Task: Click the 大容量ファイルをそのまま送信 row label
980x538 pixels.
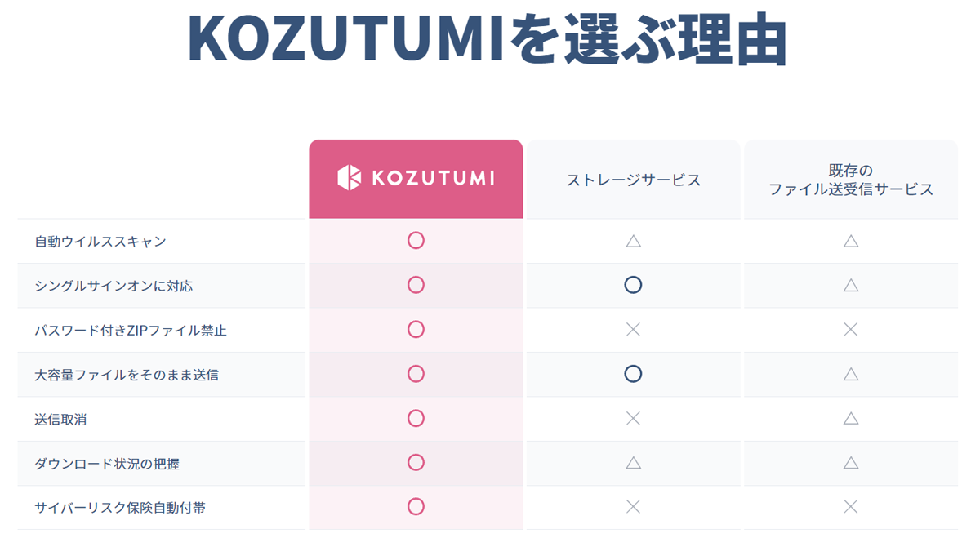Action: tap(127, 375)
